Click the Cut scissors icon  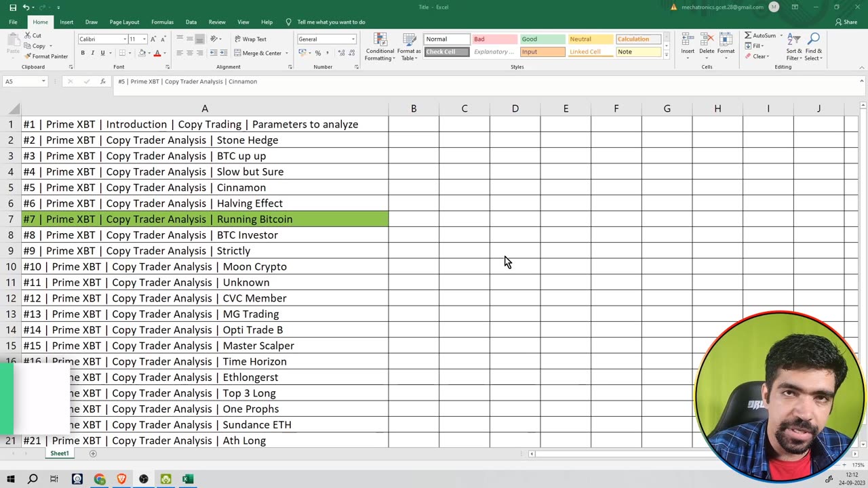(x=28, y=35)
